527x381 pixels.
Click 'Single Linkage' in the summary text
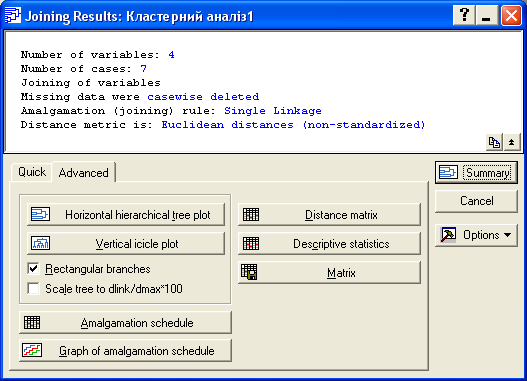[273, 111]
